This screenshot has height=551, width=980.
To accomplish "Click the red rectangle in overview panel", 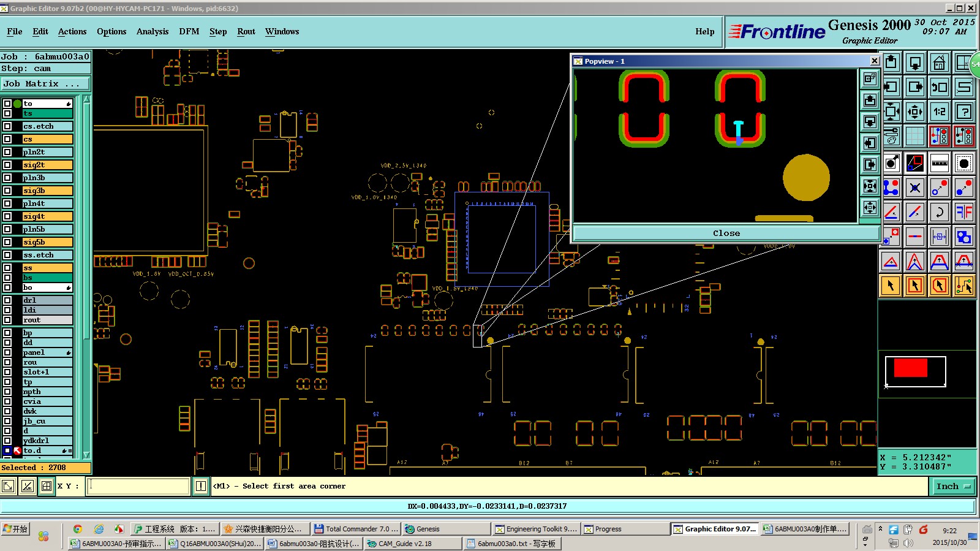I will point(910,368).
